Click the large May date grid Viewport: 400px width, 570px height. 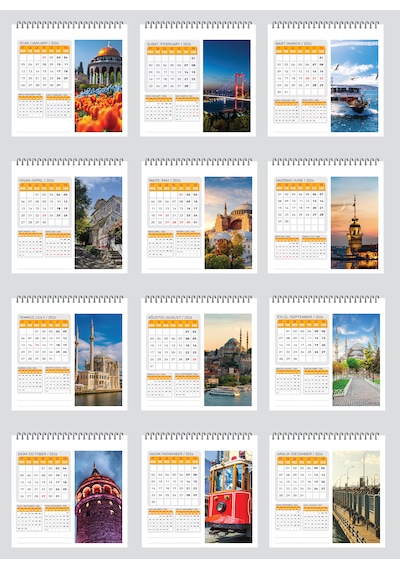pos(174,209)
